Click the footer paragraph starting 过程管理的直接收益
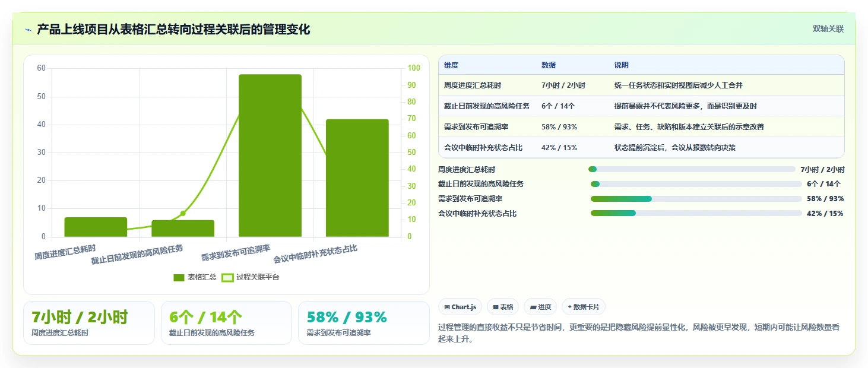The height and width of the screenshot is (368, 868). pos(638,334)
